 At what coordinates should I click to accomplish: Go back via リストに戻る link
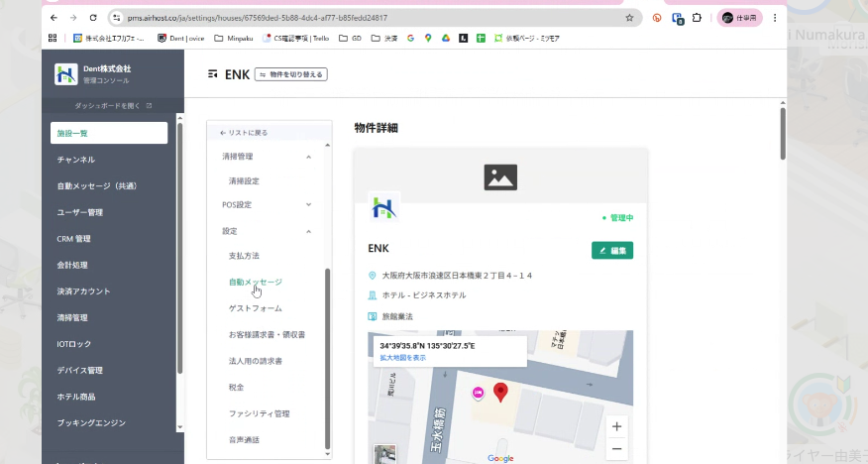244,132
